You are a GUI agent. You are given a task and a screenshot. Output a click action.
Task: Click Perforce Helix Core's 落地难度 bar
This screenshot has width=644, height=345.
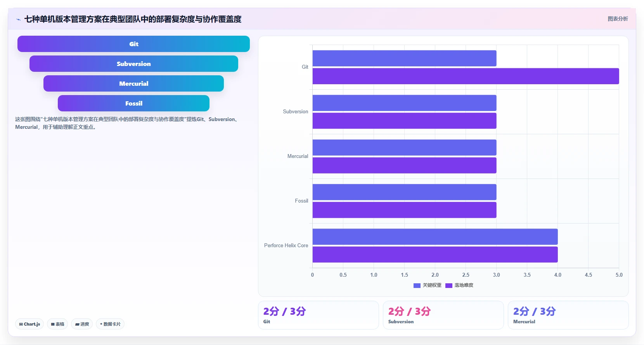point(435,255)
